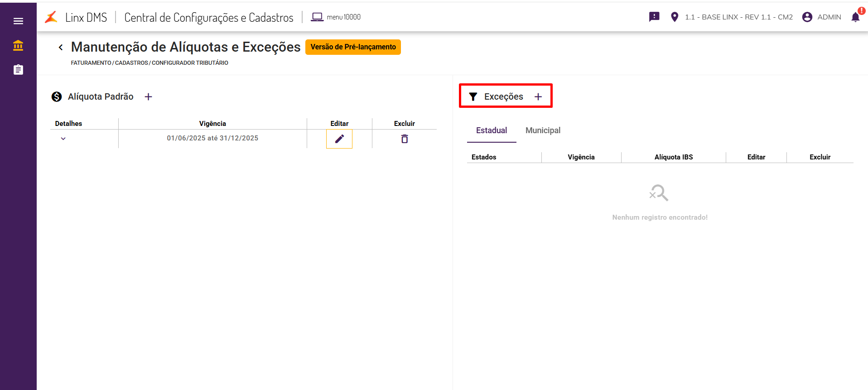The image size is (868, 390).
Task: Click the Vigência column header in Exceções
Action: tap(581, 157)
